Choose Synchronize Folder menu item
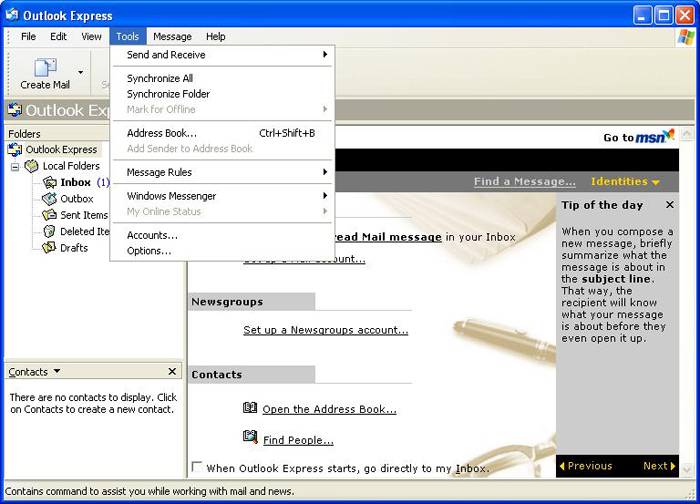 click(x=222, y=94)
